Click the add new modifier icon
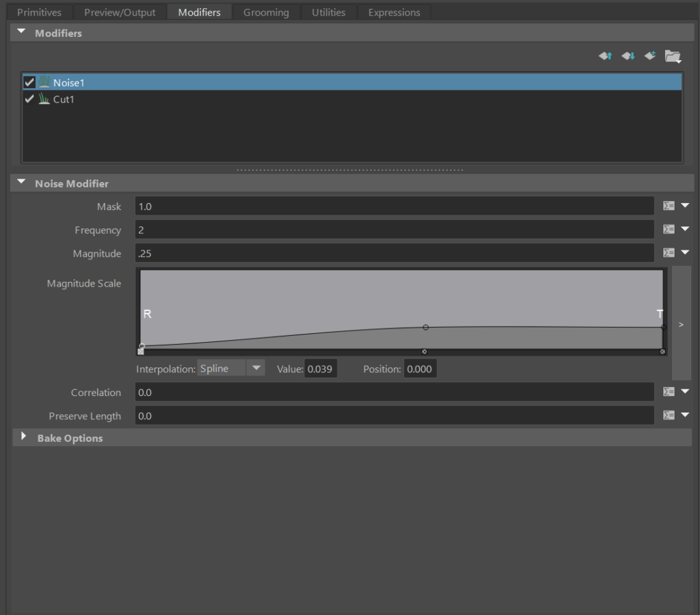 click(x=650, y=56)
